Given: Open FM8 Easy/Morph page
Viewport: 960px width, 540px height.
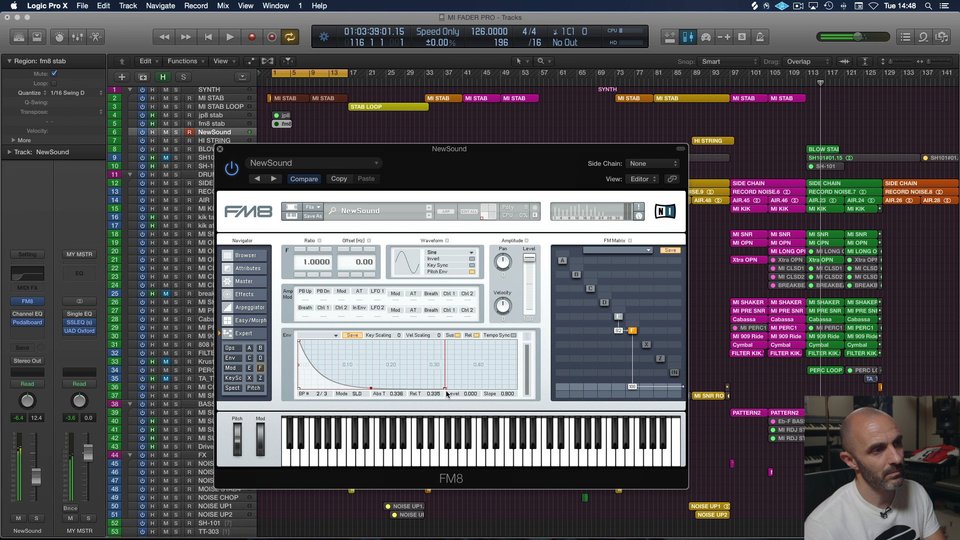Looking at the screenshot, I should (x=244, y=320).
